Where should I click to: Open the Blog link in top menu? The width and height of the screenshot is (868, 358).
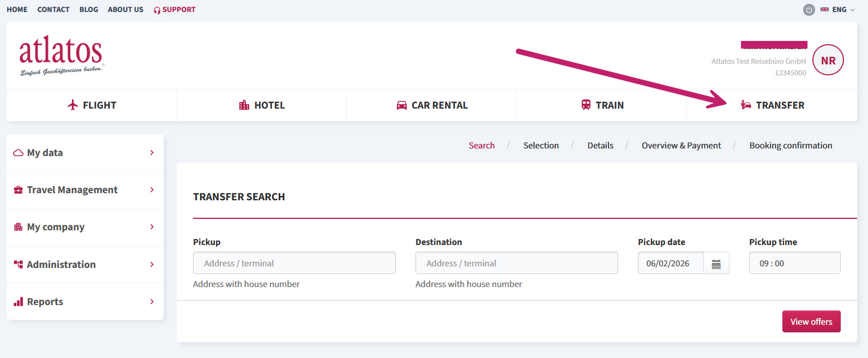coord(89,9)
